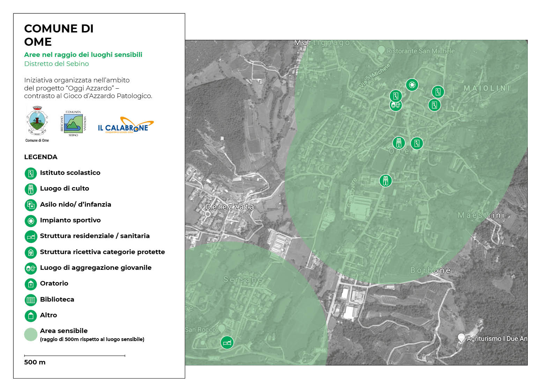
Task: Select the Asilo nido/d'infanzia legend icon
Action: click(x=31, y=205)
